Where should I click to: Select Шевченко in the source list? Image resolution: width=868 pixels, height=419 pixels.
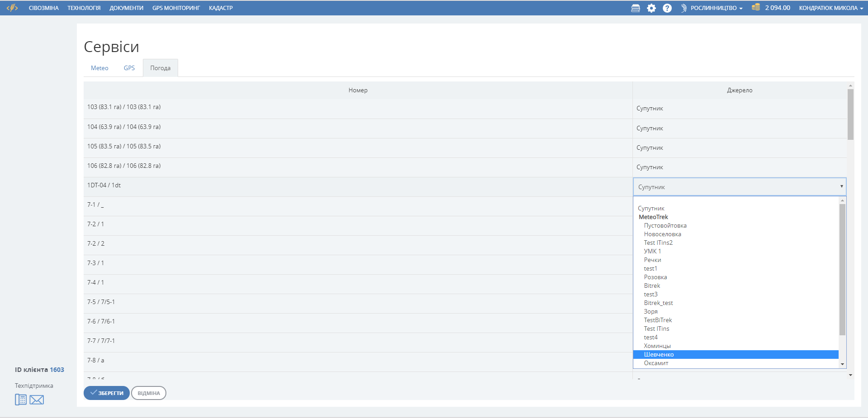pos(659,355)
